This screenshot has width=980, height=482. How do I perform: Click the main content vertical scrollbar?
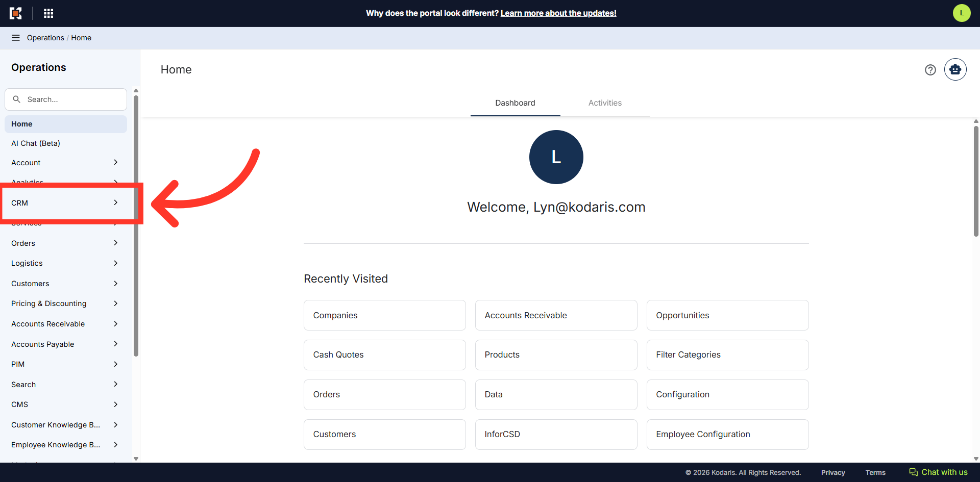(x=976, y=181)
